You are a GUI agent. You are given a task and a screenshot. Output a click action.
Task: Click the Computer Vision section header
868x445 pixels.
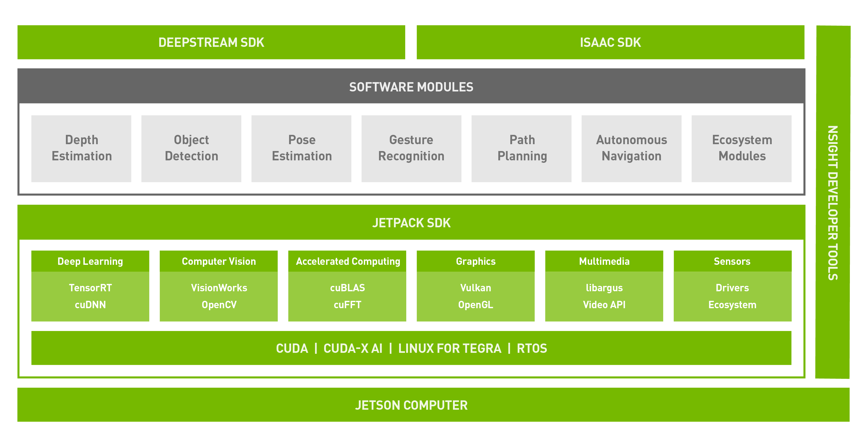pos(219,261)
